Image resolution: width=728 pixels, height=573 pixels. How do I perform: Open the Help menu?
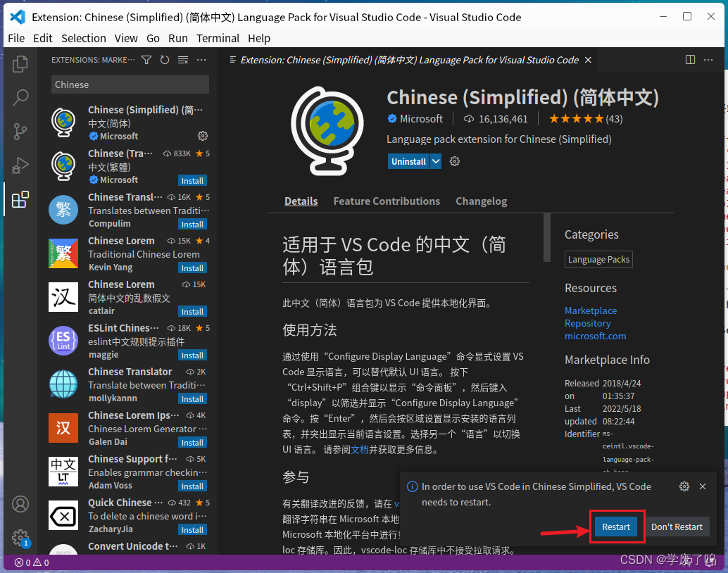click(x=259, y=38)
